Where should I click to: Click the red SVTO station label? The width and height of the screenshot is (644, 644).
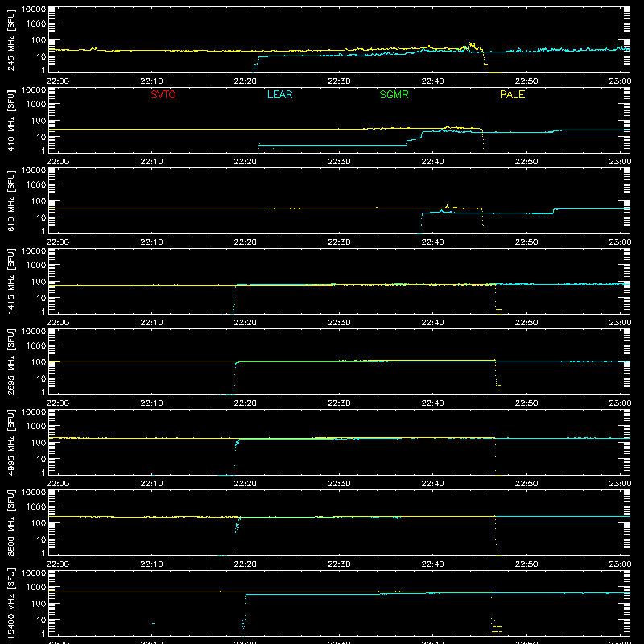163,94
